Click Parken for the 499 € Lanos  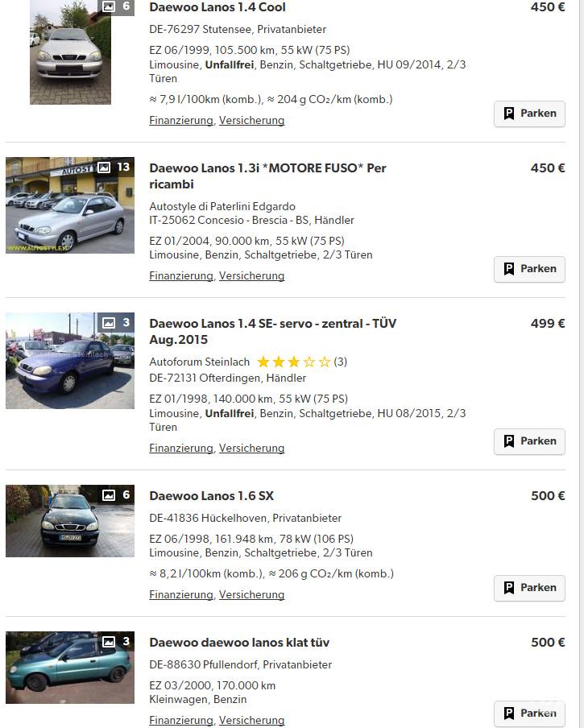click(529, 441)
